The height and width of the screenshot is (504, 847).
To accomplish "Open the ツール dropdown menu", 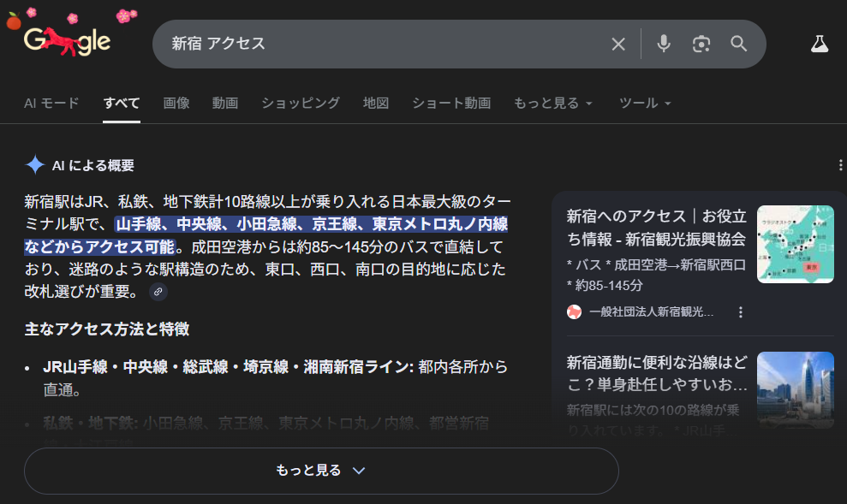I will [644, 104].
